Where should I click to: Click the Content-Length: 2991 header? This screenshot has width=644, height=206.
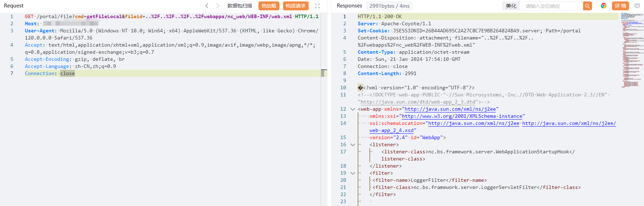(387, 73)
